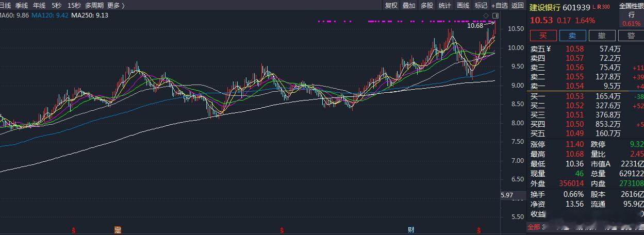Click the 最高 value 10.68
Image resolution: width=644 pixels, height=235 pixels.
pos(575,154)
